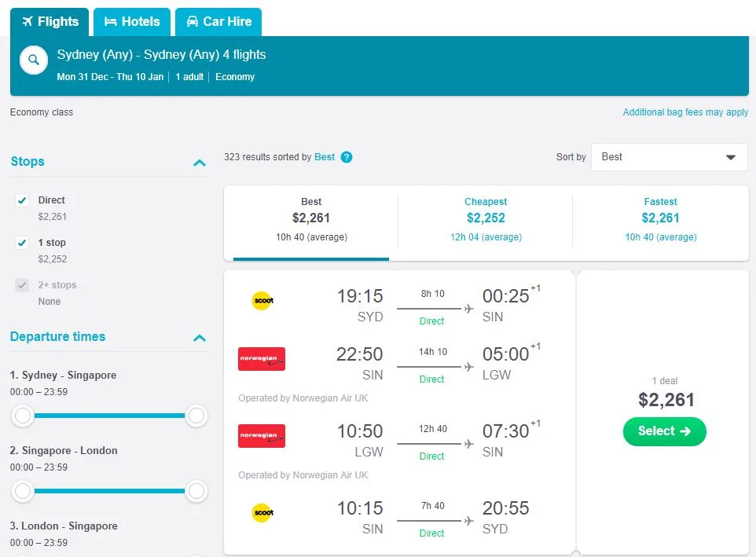This screenshot has width=756, height=557.
Task: Click the search magnifier icon
Action: tap(34, 60)
